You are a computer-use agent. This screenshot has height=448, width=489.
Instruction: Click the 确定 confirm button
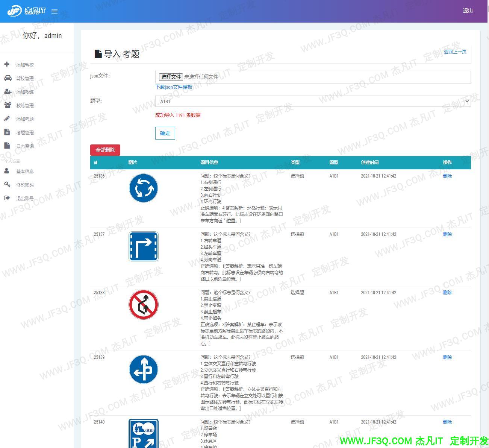[165, 133]
